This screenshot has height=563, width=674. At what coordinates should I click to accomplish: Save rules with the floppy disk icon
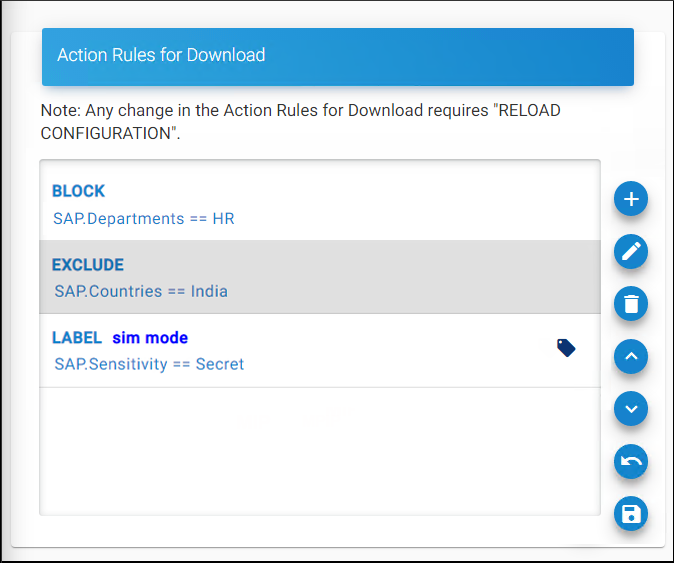tap(631, 514)
